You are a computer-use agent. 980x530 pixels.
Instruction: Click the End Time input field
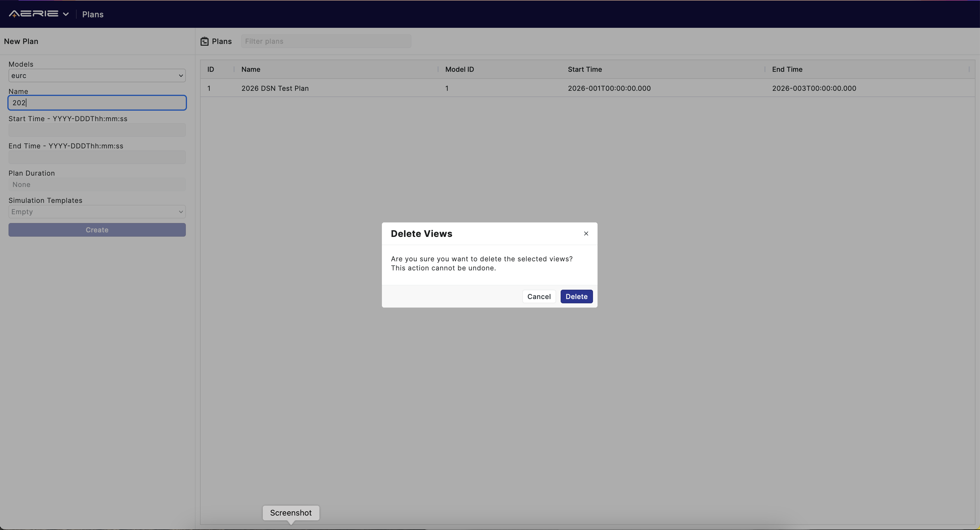click(x=97, y=157)
